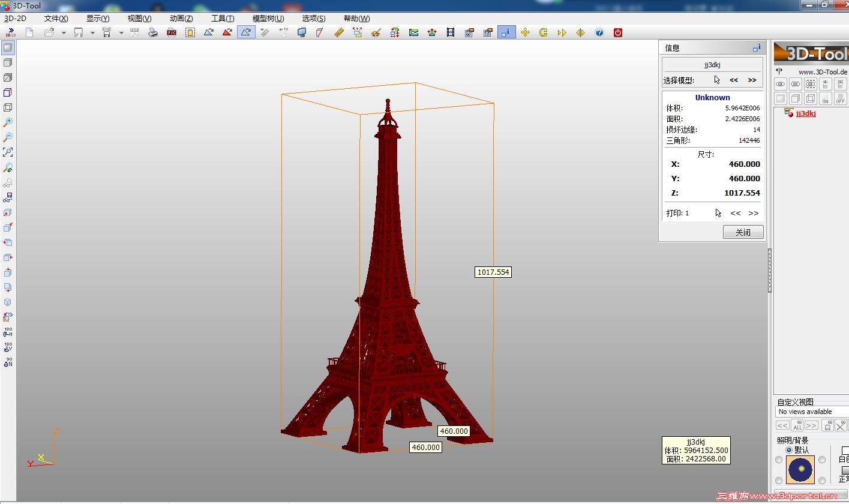This screenshot has height=504, width=849.
Task: Click the OFF button in model panel
Action: pyautogui.click(x=841, y=98)
